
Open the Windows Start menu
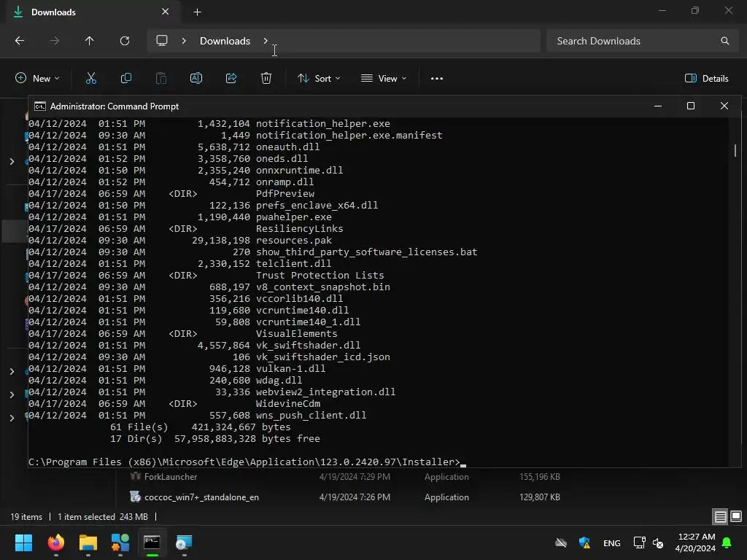pos(23,542)
